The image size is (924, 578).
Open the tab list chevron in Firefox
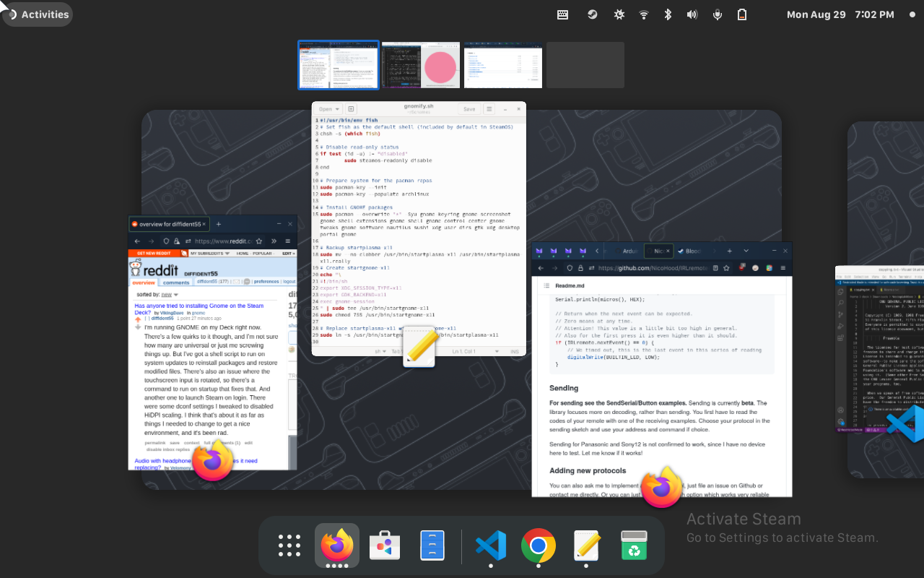tap(746, 251)
